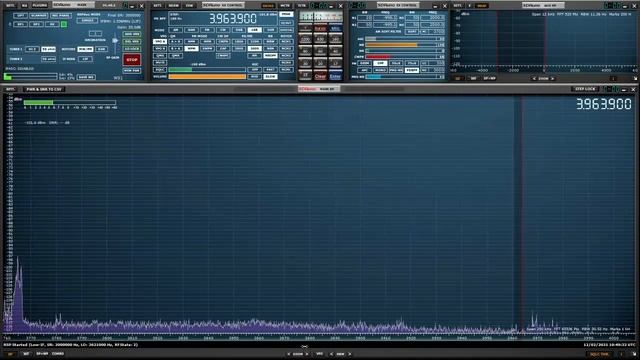The image size is (640, 360).
Task: Click the LIF IF MODE button
Action: point(86,59)
